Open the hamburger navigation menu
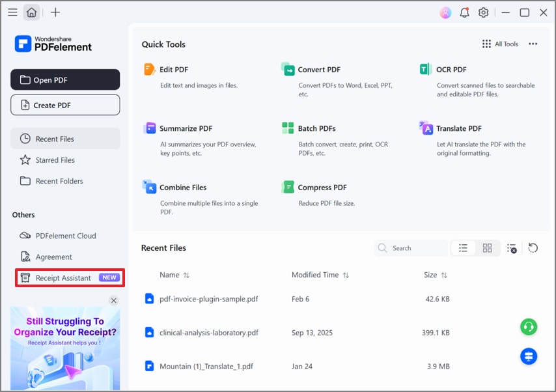Screen dimensions: 556x392 pyautogui.click(x=12, y=12)
